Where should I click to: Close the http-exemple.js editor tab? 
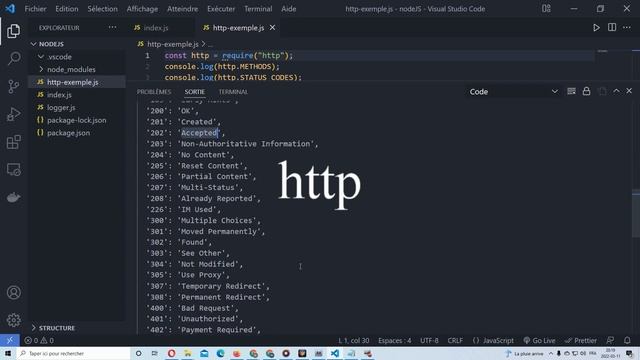(272, 28)
